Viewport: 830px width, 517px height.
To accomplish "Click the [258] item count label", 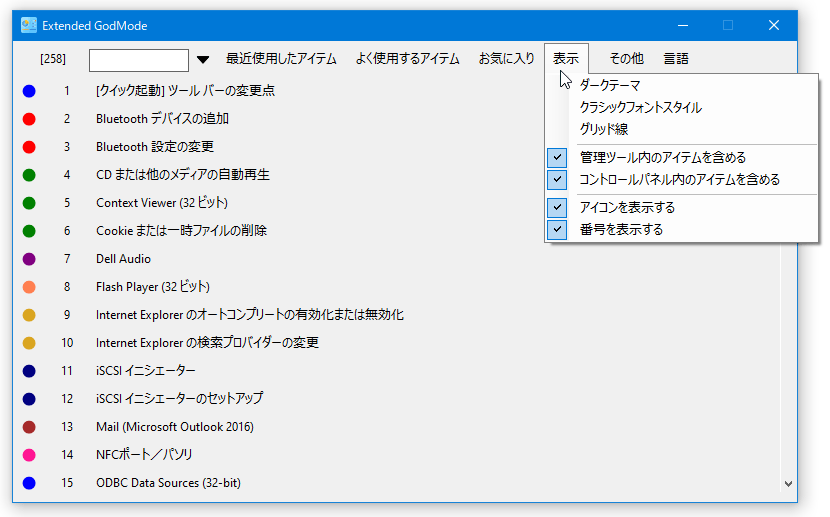I will [53, 59].
